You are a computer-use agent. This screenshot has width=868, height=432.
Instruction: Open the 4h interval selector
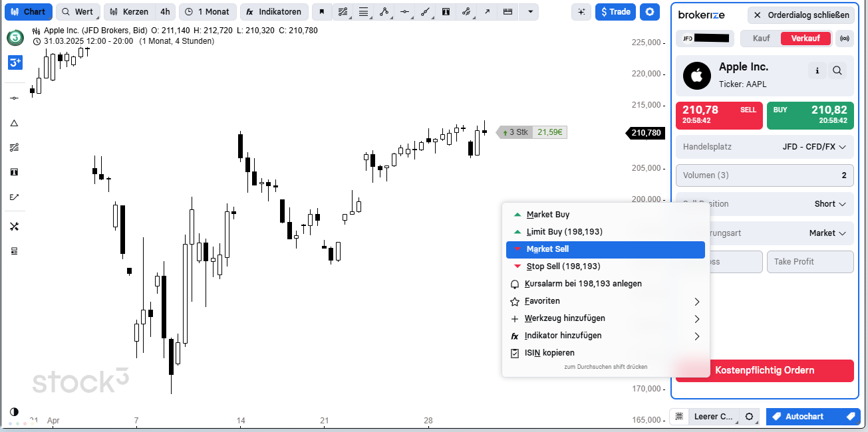tap(165, 12)
